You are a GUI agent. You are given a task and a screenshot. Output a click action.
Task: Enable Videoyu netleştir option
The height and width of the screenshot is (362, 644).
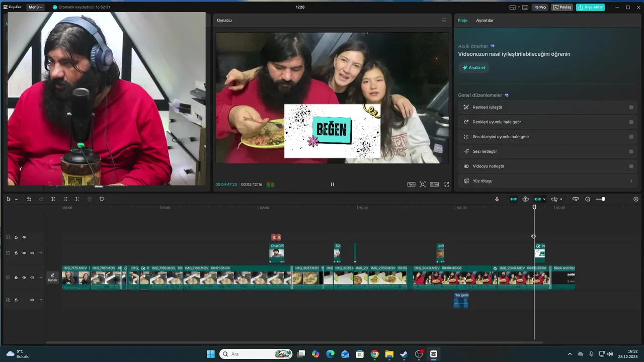pos(631,166)
